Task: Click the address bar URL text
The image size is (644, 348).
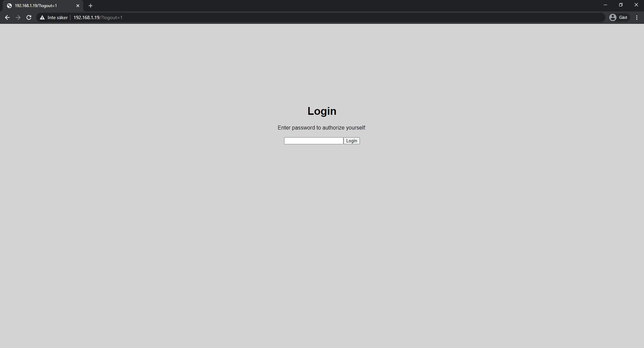Action: click(x=98, y=17)
